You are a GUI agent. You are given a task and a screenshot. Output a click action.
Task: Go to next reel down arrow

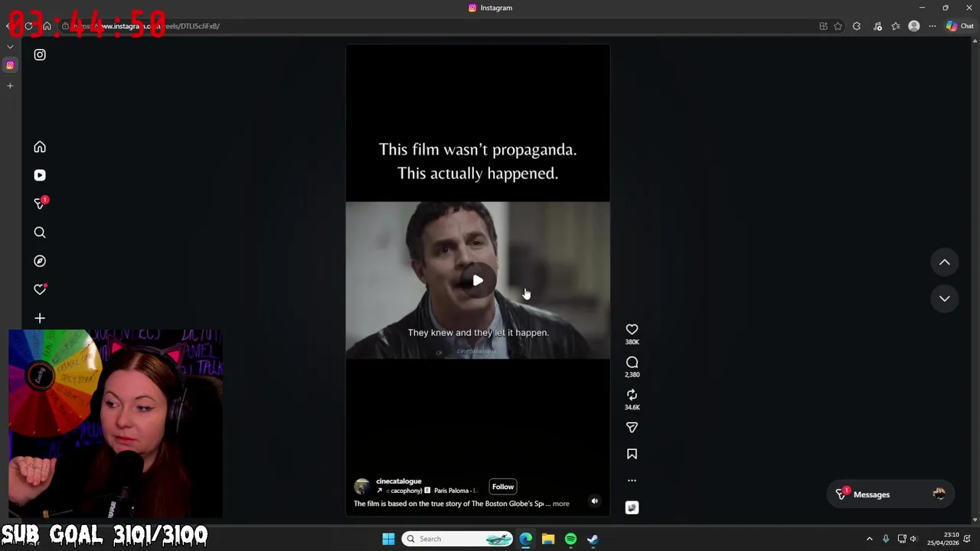point(945,298)
